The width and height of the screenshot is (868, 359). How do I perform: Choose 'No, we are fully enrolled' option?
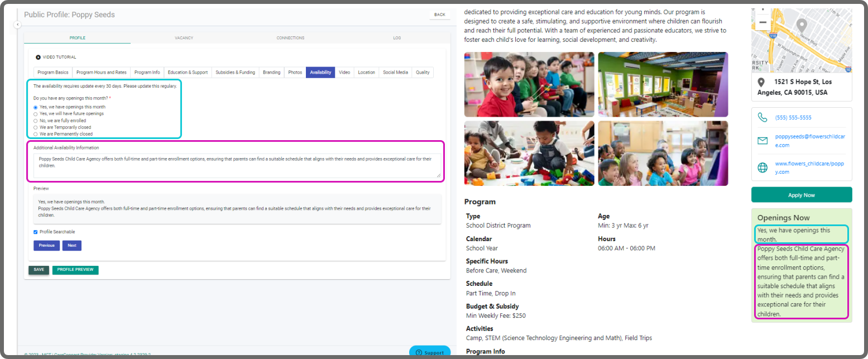(36, 121)
